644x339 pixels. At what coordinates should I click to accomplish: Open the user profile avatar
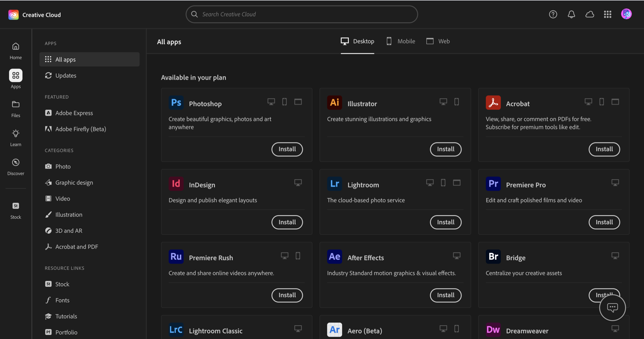pyautogui.click(x=627, y=14)
